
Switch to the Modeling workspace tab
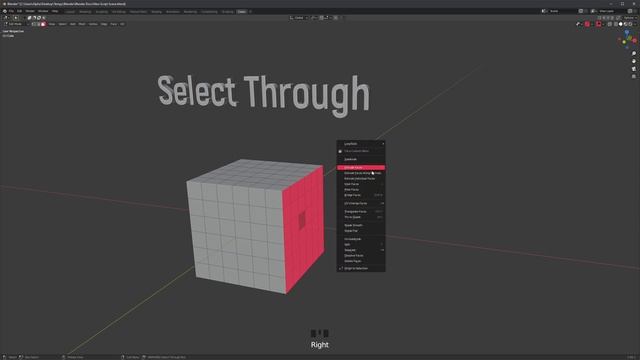click(x=85, y=11)
